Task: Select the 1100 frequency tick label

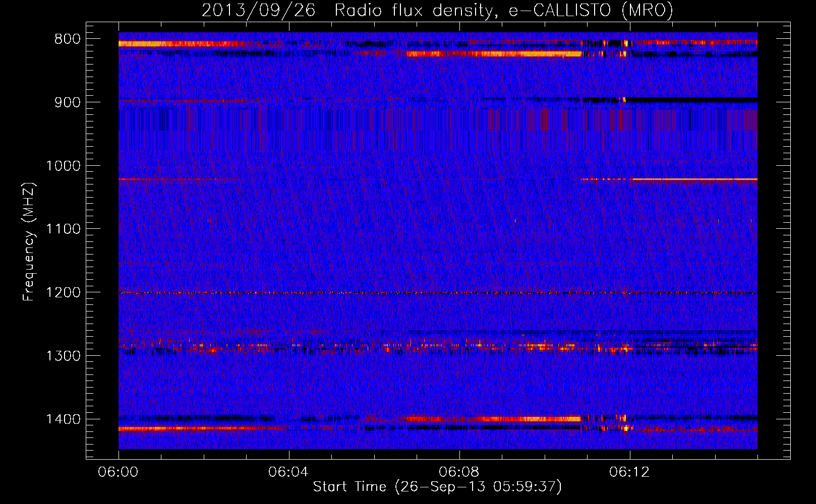Action: click(64, 229)
